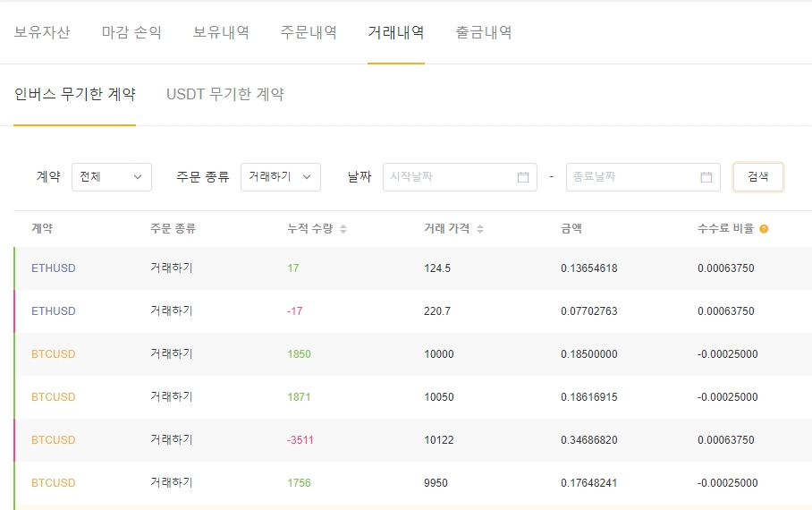Click BTCUSD link with -3511 quantity

tap(54, 440)
